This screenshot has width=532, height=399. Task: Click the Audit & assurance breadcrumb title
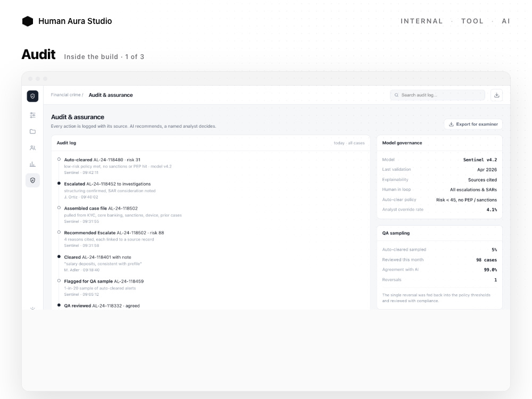[x=111, y=95]
